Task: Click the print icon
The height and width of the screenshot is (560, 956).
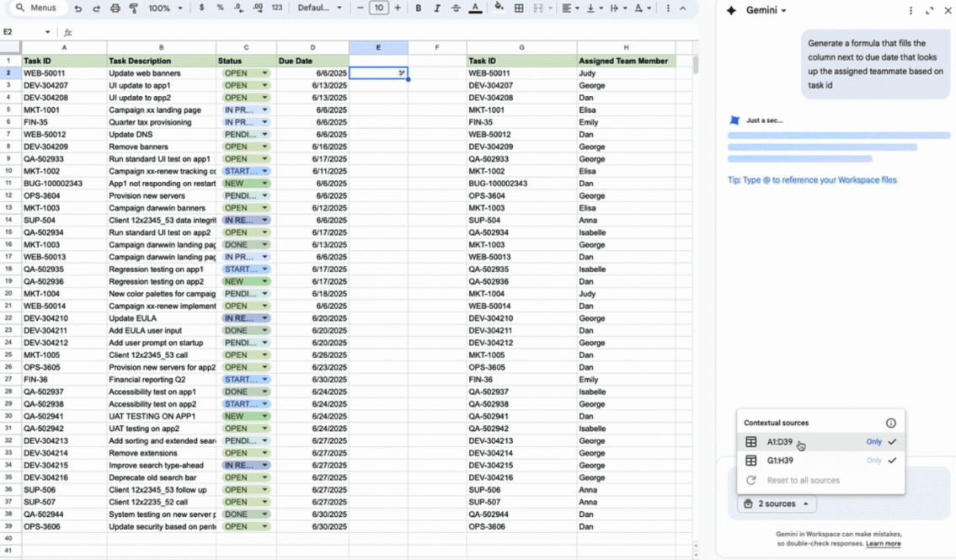Action: tap(115, 8)
